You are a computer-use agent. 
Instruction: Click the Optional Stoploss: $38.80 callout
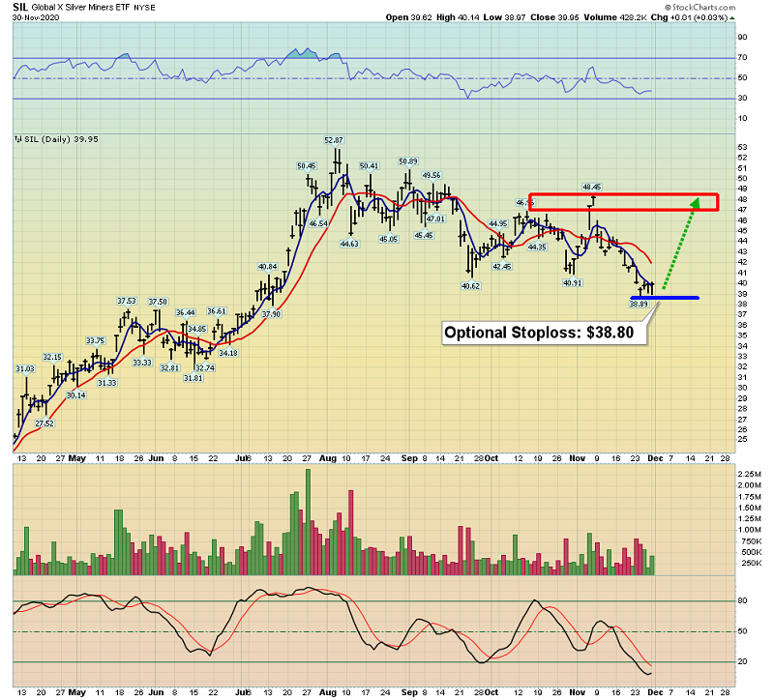pyautogui.click(x=545, y=333)
